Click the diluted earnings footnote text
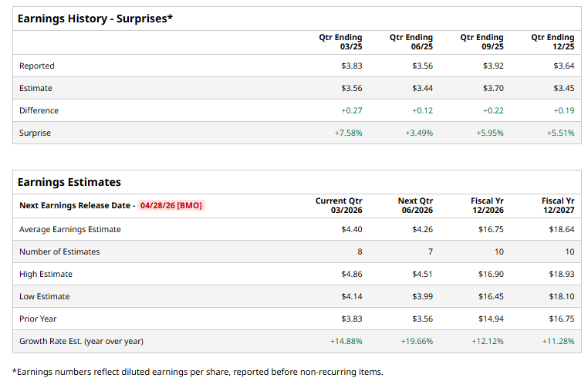 (198, 372)
